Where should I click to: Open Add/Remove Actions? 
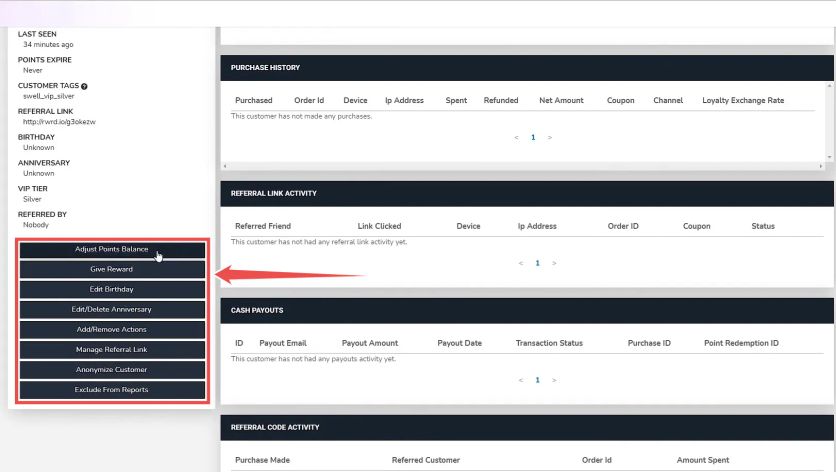(112, 330)
